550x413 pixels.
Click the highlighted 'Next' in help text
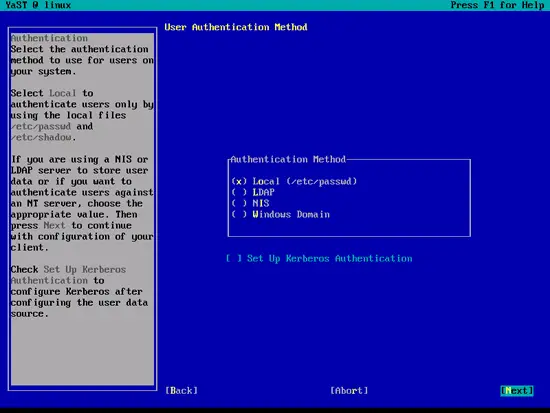click(x=54, y=225)
